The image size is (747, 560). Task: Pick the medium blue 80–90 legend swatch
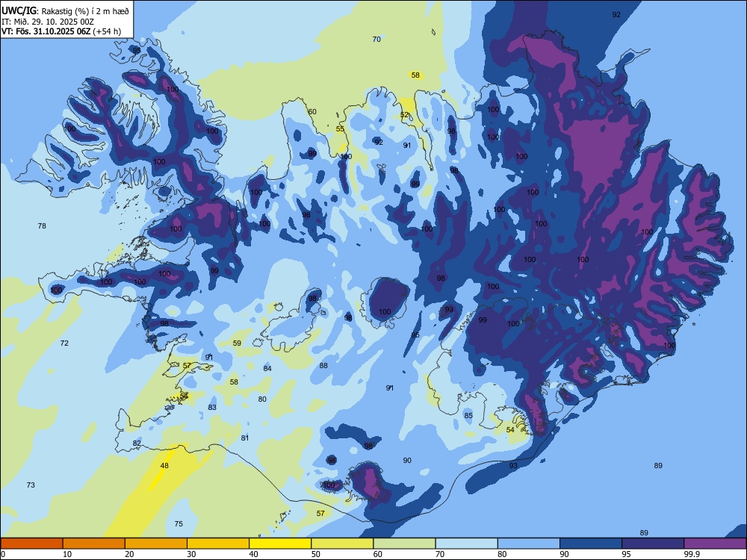[x=529, y=544]
